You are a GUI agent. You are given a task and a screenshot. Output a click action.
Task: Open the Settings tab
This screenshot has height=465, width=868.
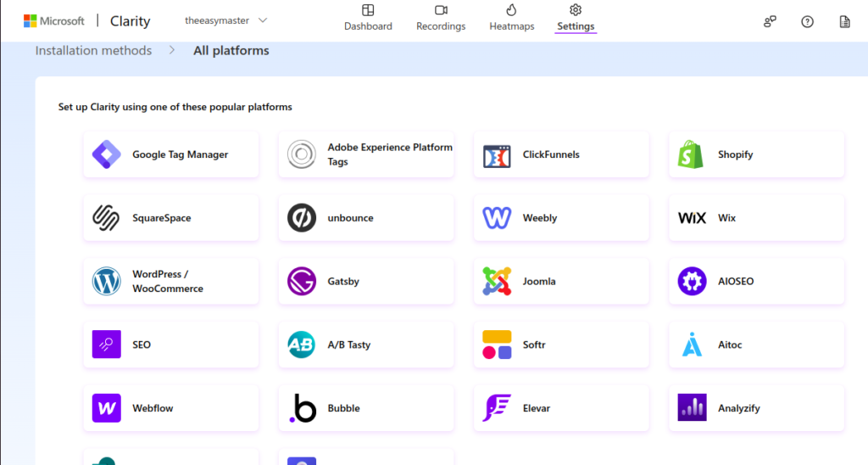[576, 18]
